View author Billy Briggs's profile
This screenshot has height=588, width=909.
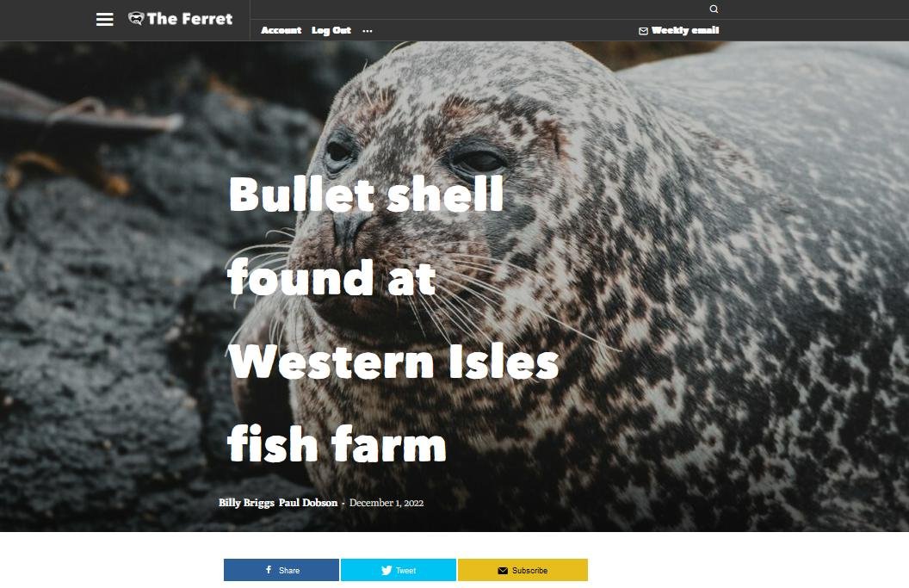(x=246, y=503)
